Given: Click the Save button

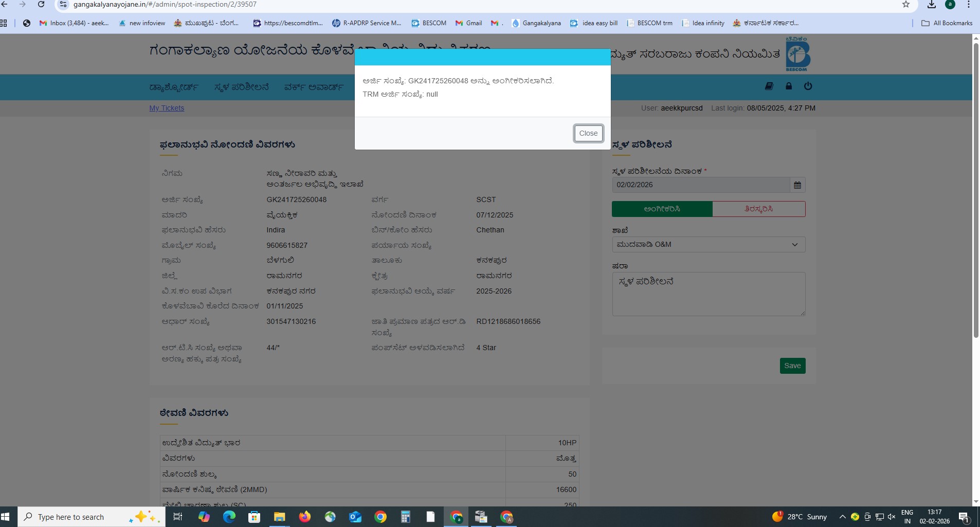Looking at the screenshot, I should (x=792, y=366).
